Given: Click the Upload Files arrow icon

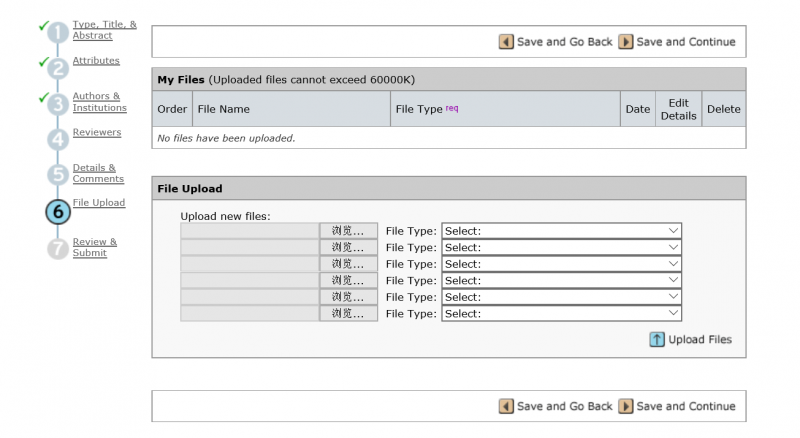Looking at the screenshot, I should [657, 340].
